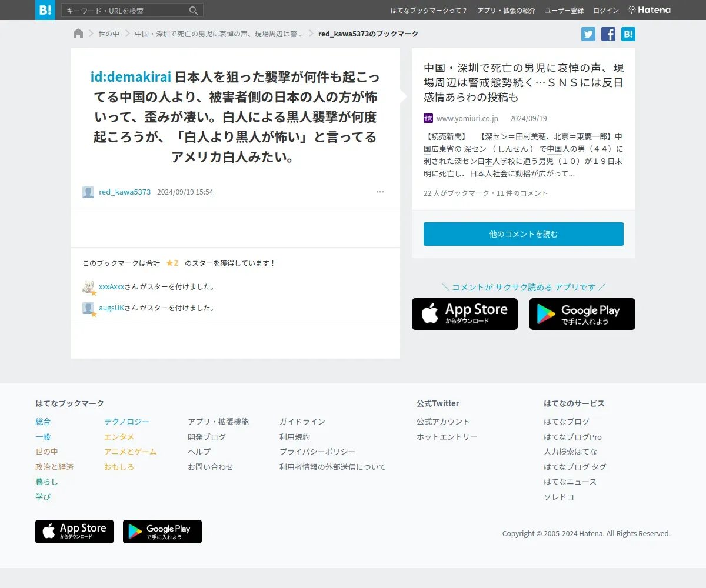This screenshot has height=588, width=706.
Task: Open footer 政治と経済 category
Action: [54, 467]
